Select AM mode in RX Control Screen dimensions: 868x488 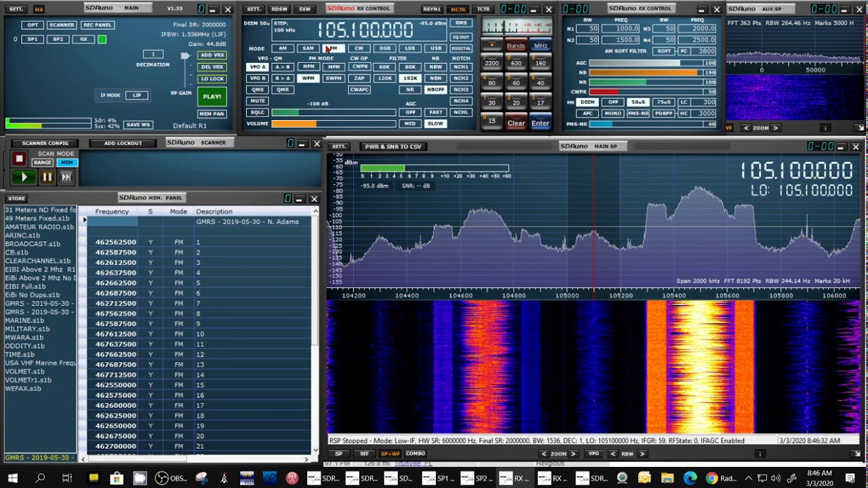click(283, 49)
